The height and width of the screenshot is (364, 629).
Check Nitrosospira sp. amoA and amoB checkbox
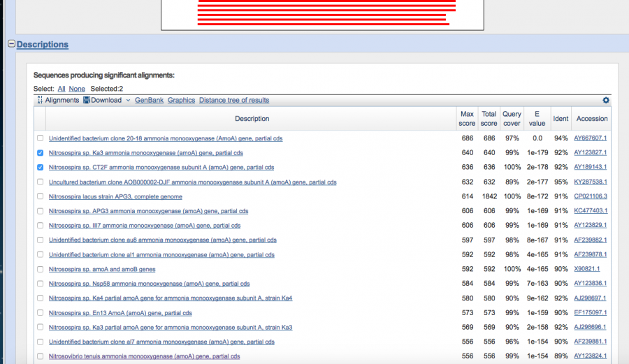[x=40, y=269]
